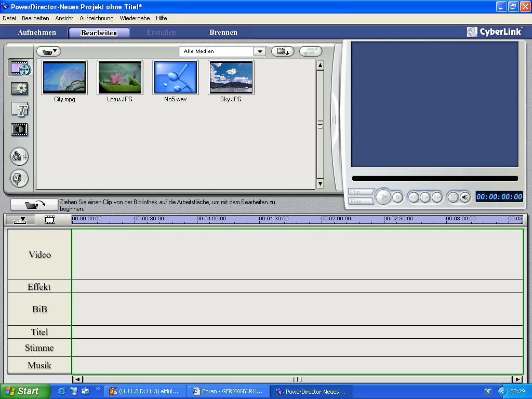
Task: Switch to the Brennen tab
Action: 223,33
